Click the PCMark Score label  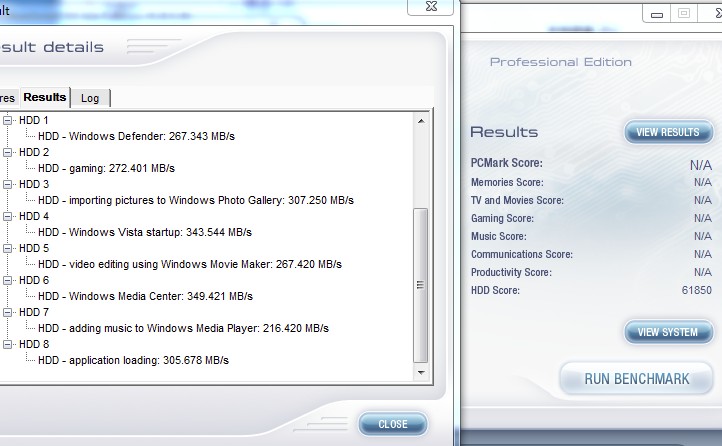[507, 163]
